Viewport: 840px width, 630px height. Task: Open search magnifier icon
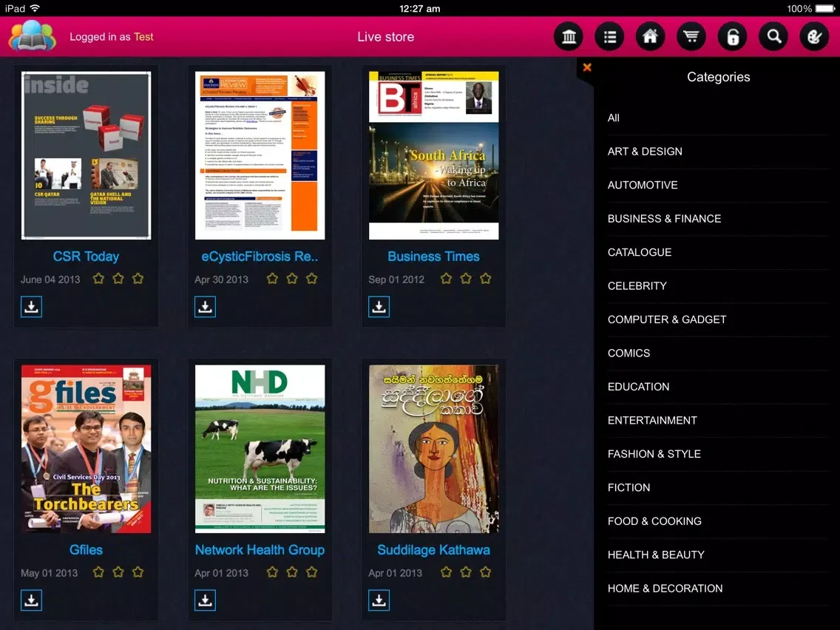[x=773, y=36]
